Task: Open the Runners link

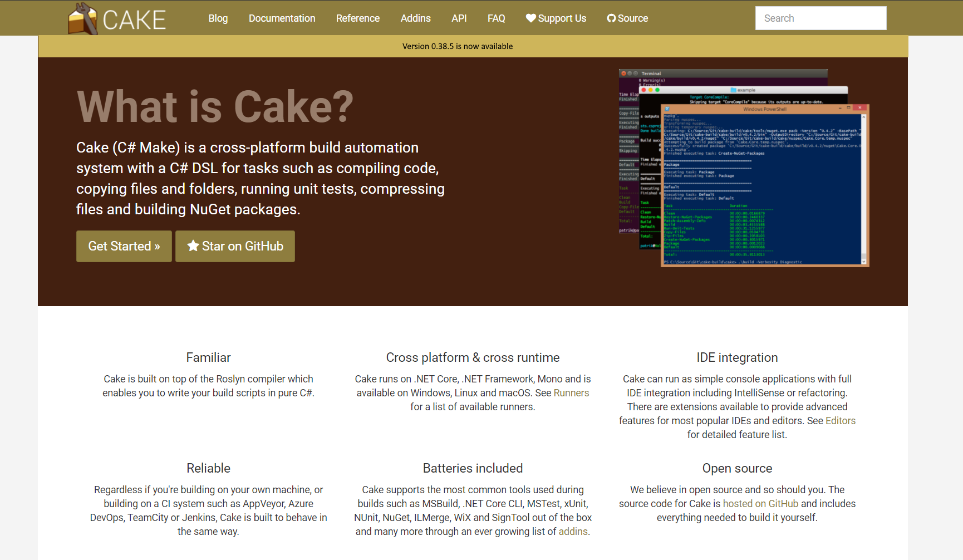Action: [x=571, y=393]
